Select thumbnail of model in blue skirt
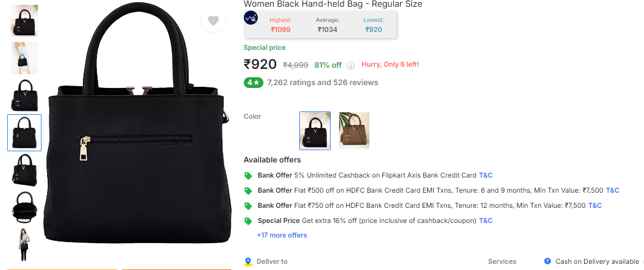Viewport: 644px width, 270px height. pos(24,58)
